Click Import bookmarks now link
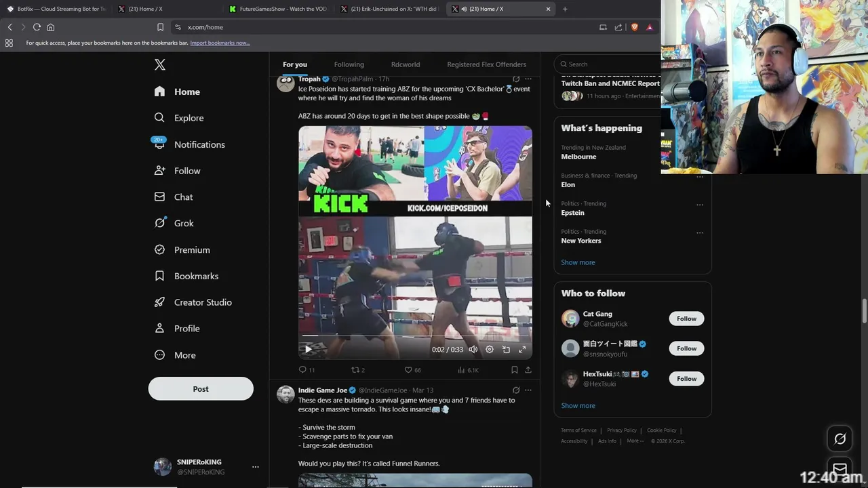This screenshot has height=488, width=868. click(x=220, y=43)
